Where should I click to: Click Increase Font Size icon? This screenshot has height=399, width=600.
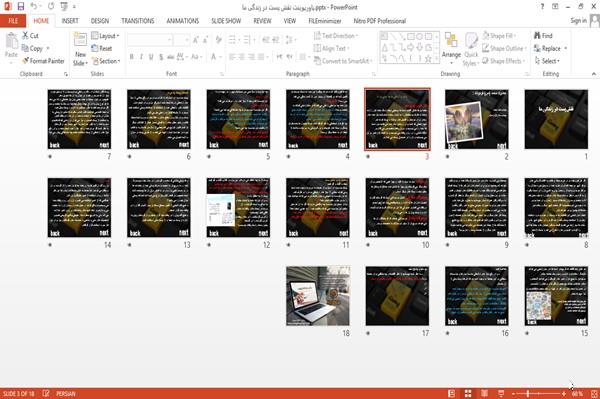click(196, 40)
